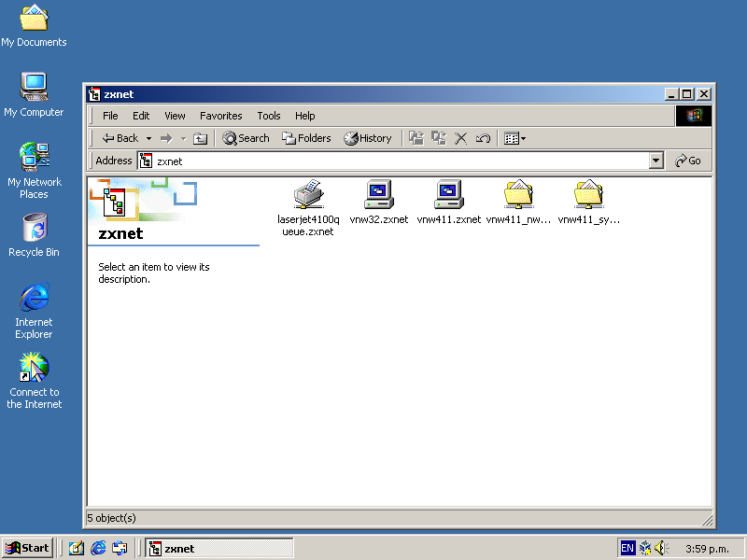Maximize the zxnet window

[686, 94]
